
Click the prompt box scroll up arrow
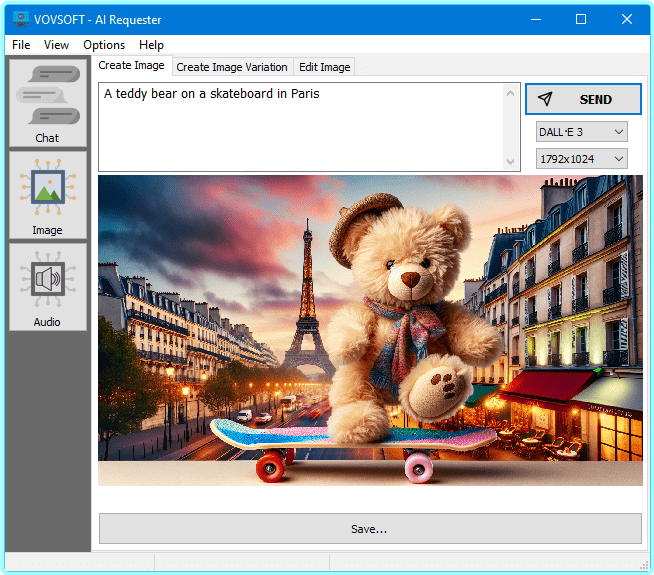(511, 93)
